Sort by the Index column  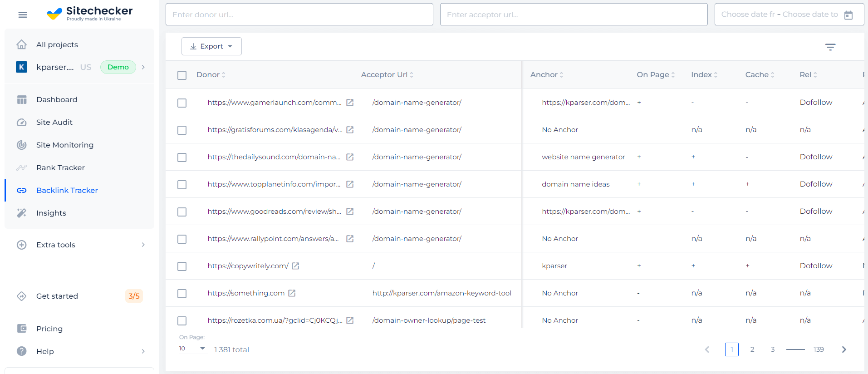click(x=704, y=74)
